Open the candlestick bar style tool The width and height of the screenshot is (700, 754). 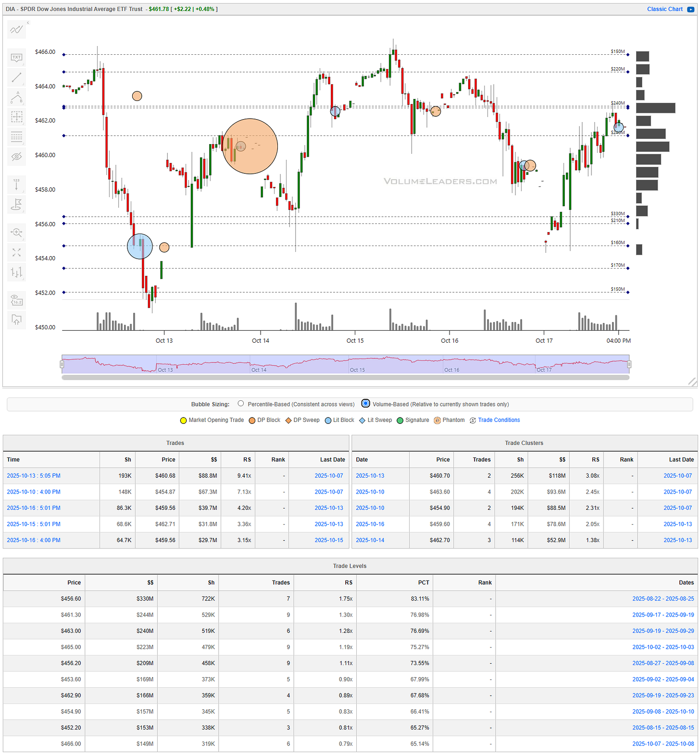tap(16, 272)
